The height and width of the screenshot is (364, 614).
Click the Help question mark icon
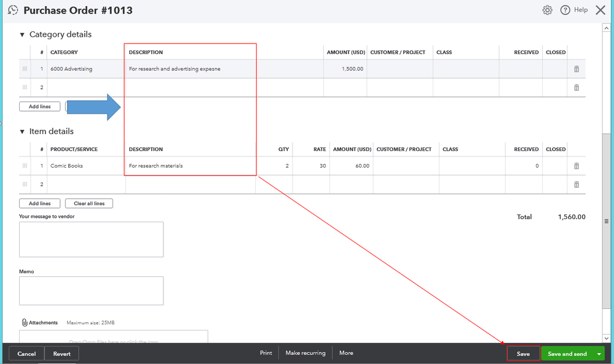point(565,10)
